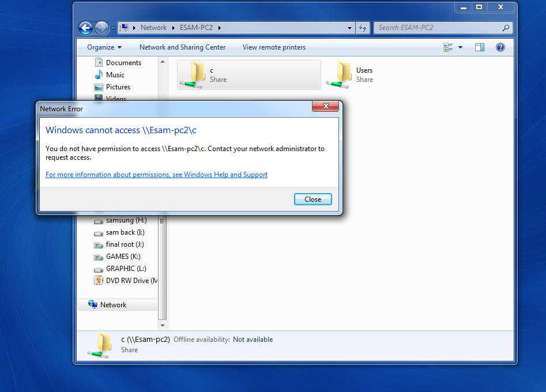Click the Change your view icon
The width and height of the screenshot is (546, 392).
pos(448,47)
